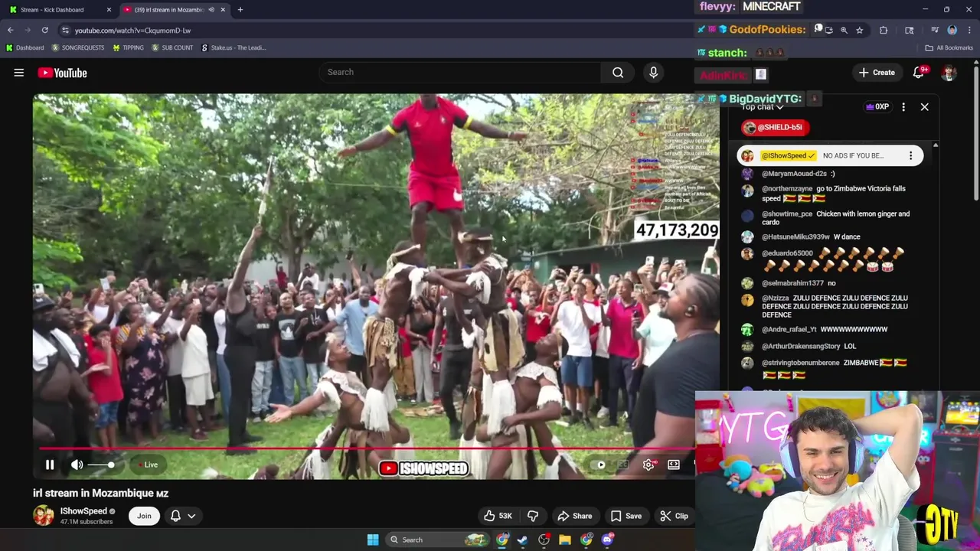Dislike the video
Image resolution: width=980 pixels, height=551 pixels.
pyautogui.click(x=533, y=516)
